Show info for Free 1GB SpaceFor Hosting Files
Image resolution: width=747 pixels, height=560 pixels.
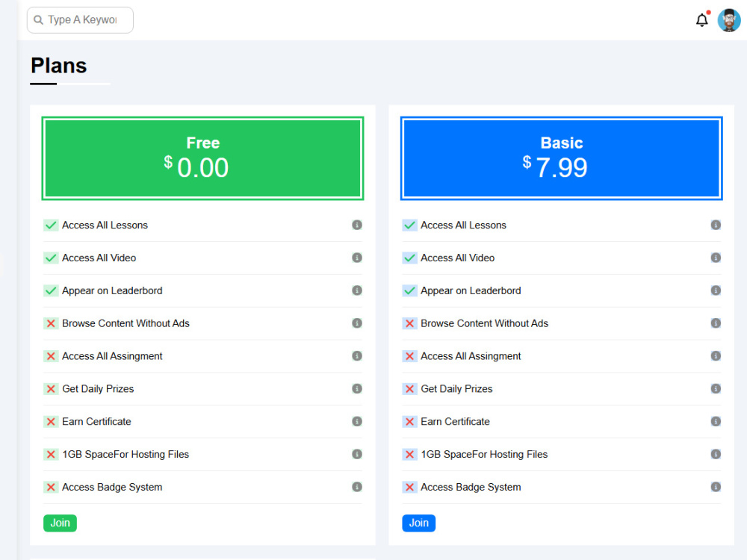(x=357, y=454)
